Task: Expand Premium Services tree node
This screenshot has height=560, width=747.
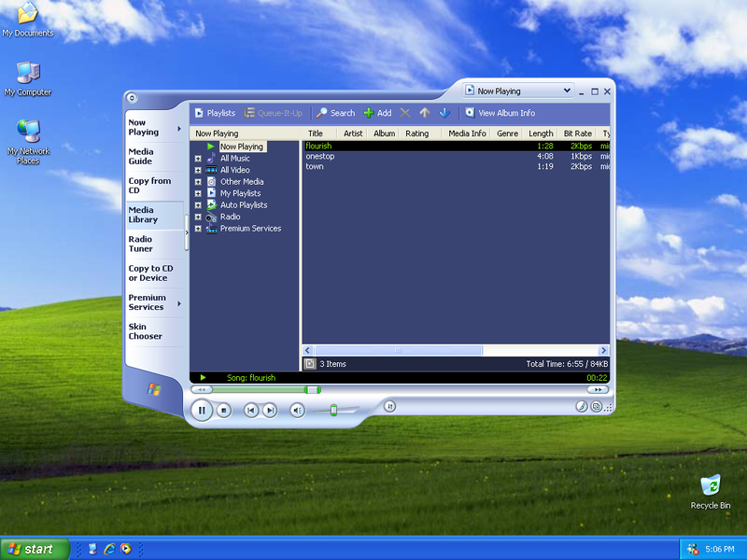Action: pyautogui.click(x=198, y=229)
